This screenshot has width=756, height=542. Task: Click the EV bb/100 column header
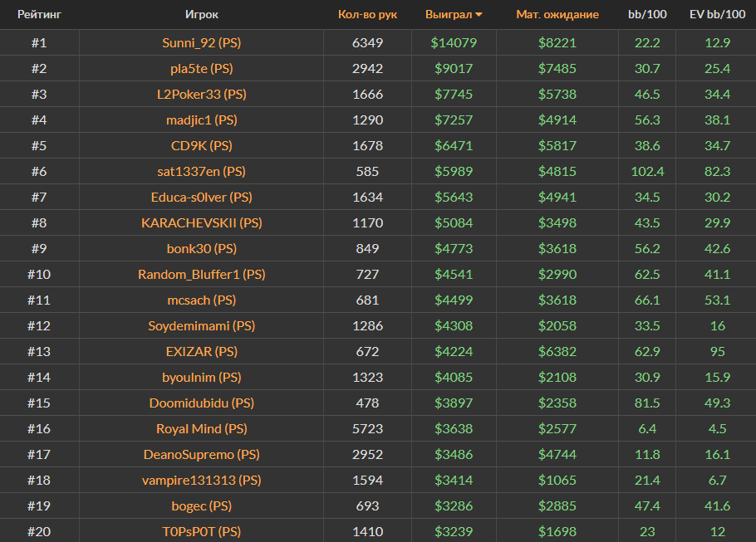[x=717, y=15]
